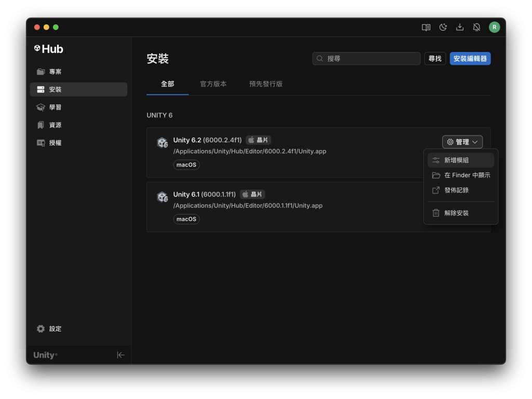This screenshot has width=532, height=399.
Task: Open 資源 in the sidebar
Action: [x=79, y=125]
